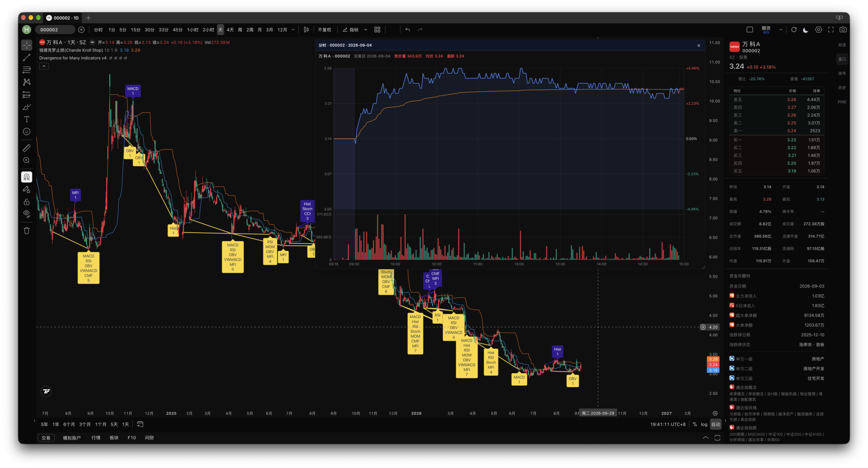
Task: Open the forecasting and measuring tools
Action: tap(27, 95)
